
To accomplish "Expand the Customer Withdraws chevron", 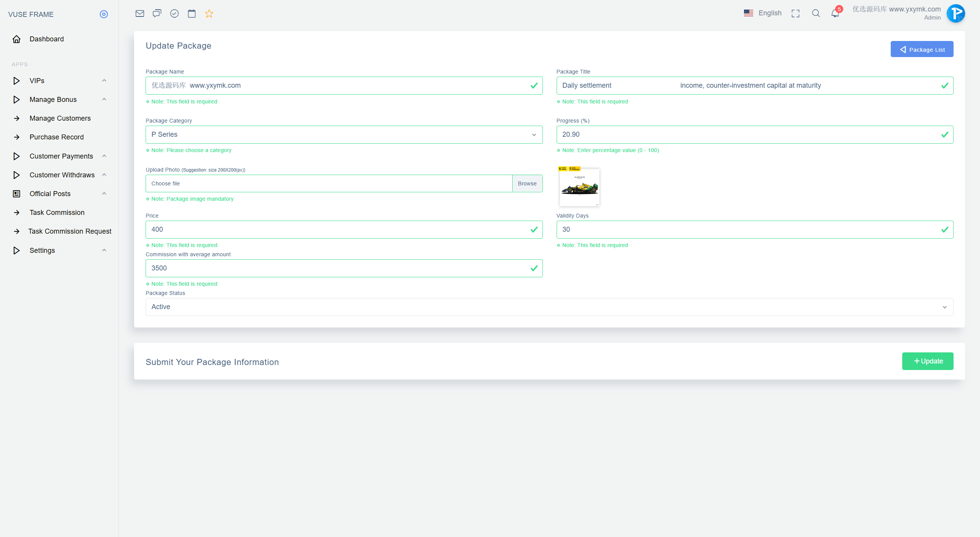I will (104, 175).
